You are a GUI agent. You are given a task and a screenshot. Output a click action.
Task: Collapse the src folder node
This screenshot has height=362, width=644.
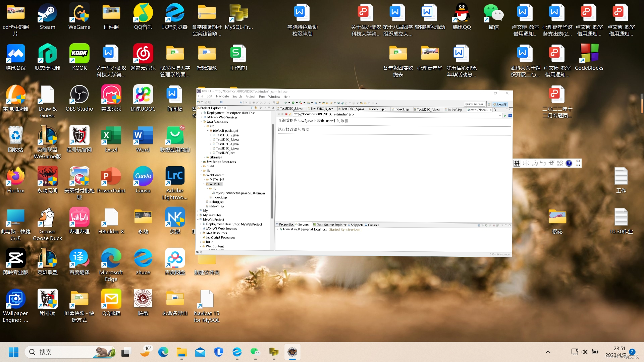[205, 126]
